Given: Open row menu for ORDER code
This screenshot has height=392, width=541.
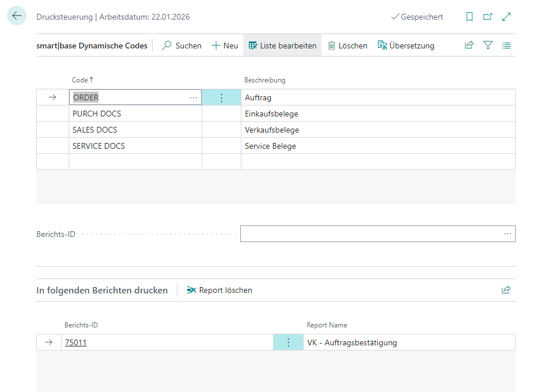Looking at the screenshot, I should point(221,97).
